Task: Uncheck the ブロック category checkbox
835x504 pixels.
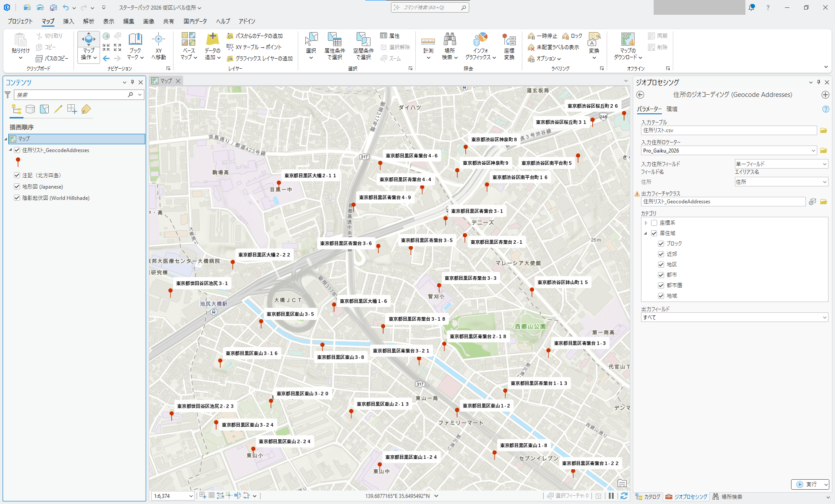Action: click(x=661, y=244)
